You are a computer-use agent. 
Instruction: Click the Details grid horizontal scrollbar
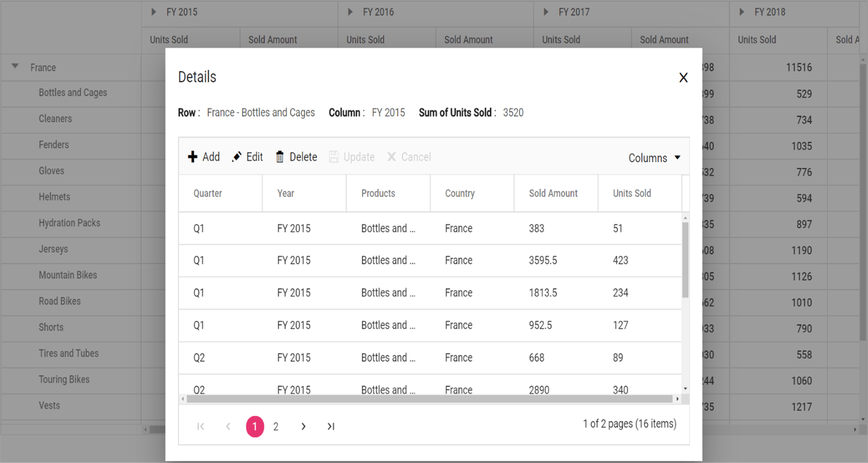(x=430, y=399)
